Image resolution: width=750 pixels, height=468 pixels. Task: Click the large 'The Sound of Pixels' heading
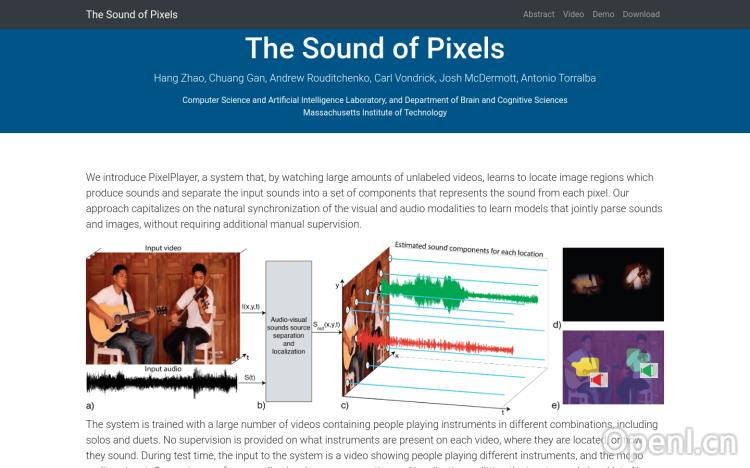coord(375,48)
